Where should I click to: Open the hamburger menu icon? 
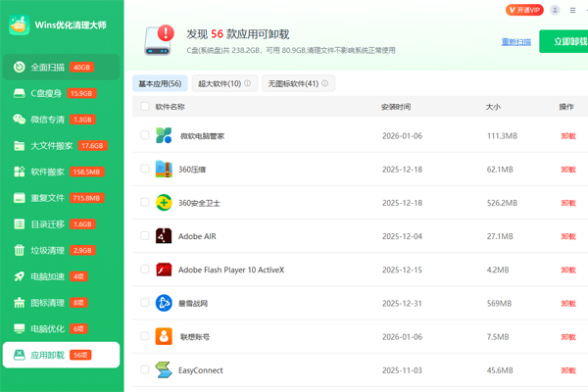tap(572, 11)
